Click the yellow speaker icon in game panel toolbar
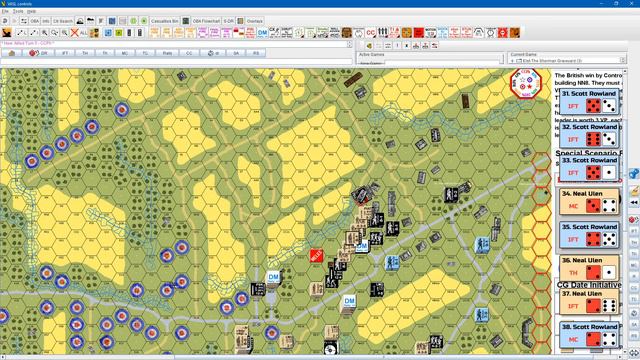640x360 pixels. [x=369, y=45]
